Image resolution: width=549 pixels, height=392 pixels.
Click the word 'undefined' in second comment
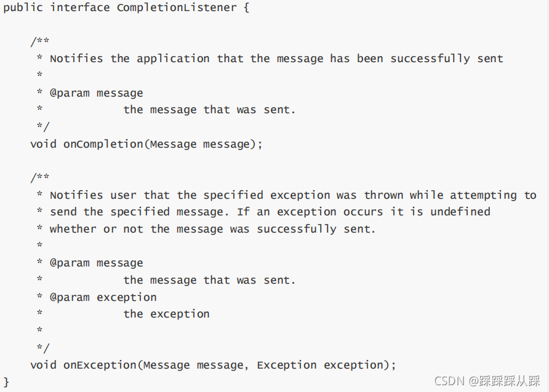(460, 212)
